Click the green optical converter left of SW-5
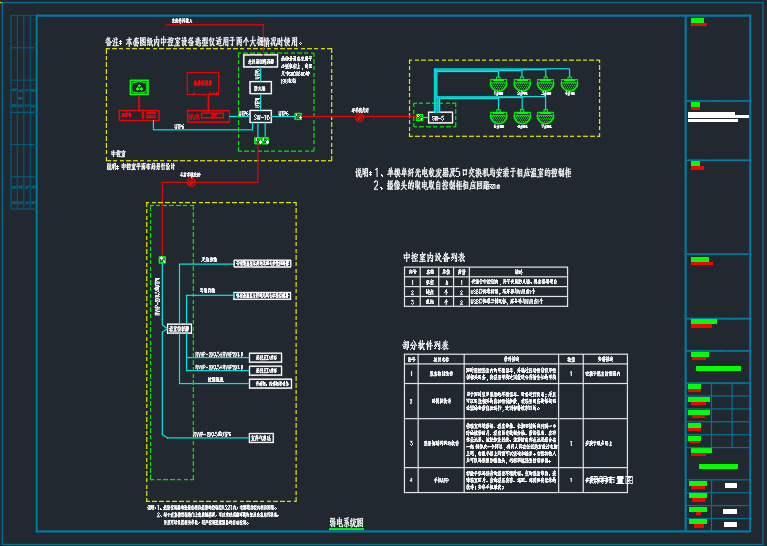This screenshot has height=546, width=767. point(419,118)
